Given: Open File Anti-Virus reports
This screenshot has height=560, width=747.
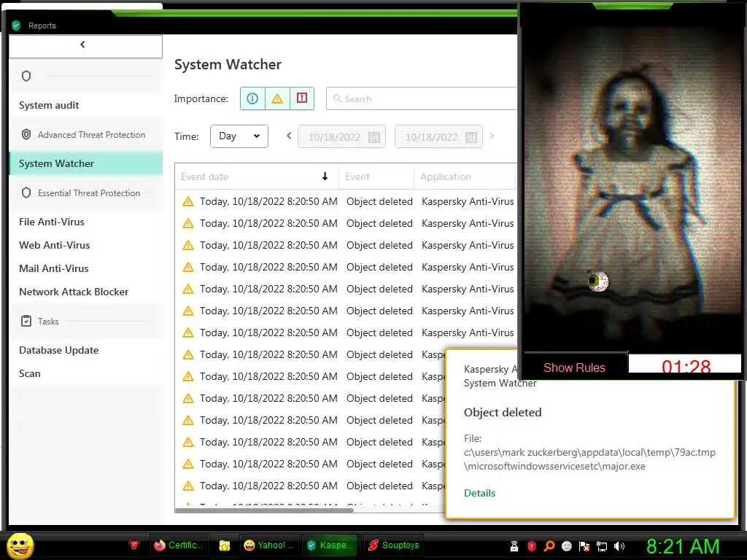Looking at the screenshot, I should point(52,222).
